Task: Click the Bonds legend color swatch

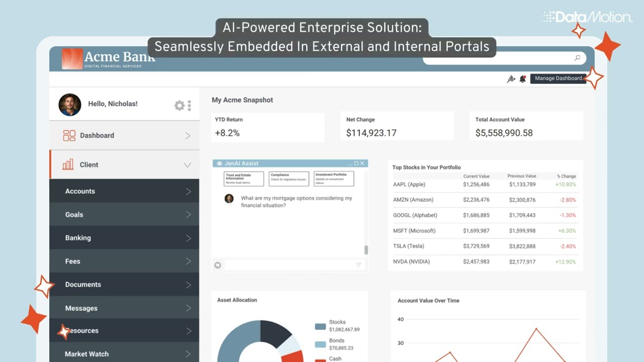Action: click(320, 344)
